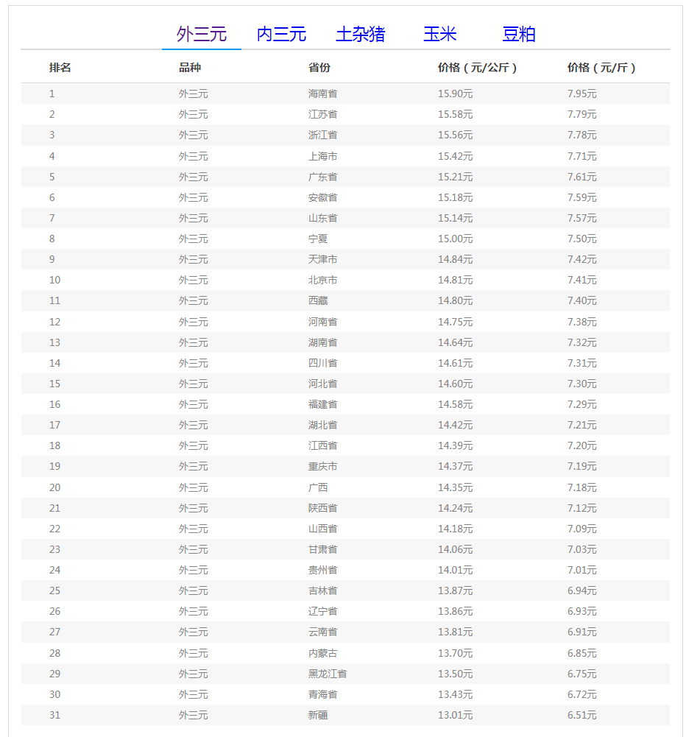Open the 豆粕 tab
The height and width of the screenshot is (737, 700).
519,35
